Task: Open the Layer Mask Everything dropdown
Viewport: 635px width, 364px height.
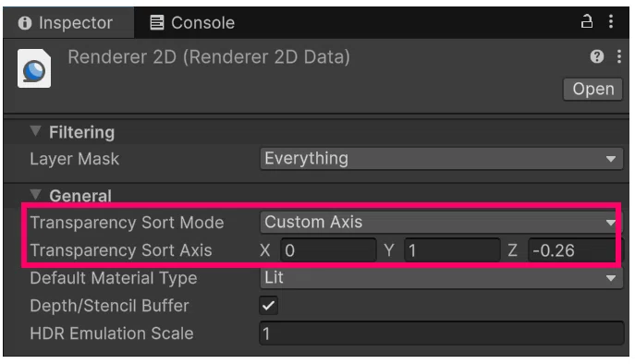Action: pyautogui.click(x=442, y=159)
